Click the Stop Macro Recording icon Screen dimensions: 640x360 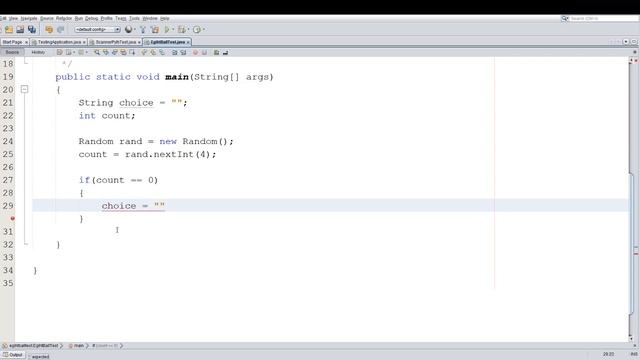(204, 52)
